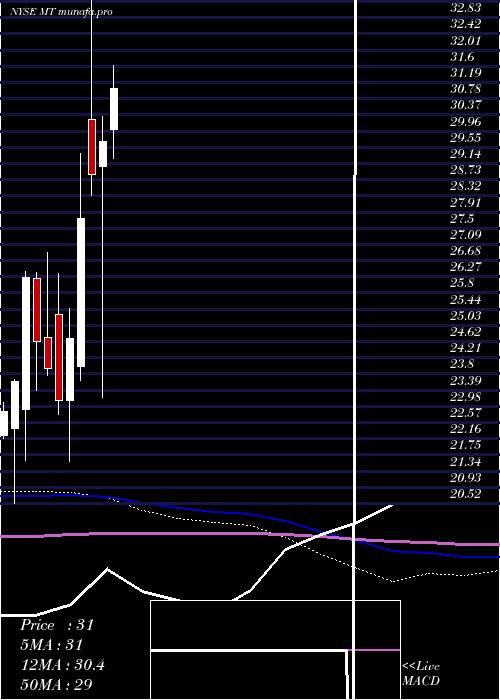
Task: Click the 21.75 price axis label
Action: [466, 445]
